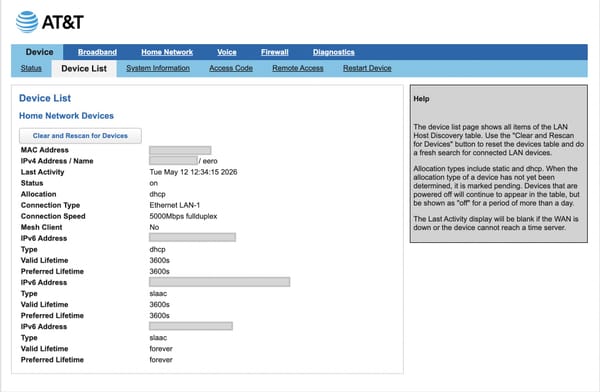Click the redacted MAC Address value

tap(180, 150)
